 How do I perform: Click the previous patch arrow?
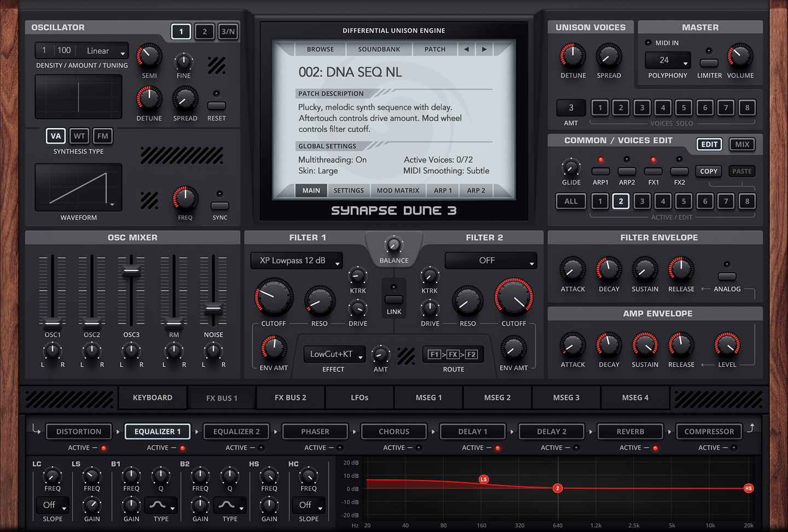pos(466,49)
